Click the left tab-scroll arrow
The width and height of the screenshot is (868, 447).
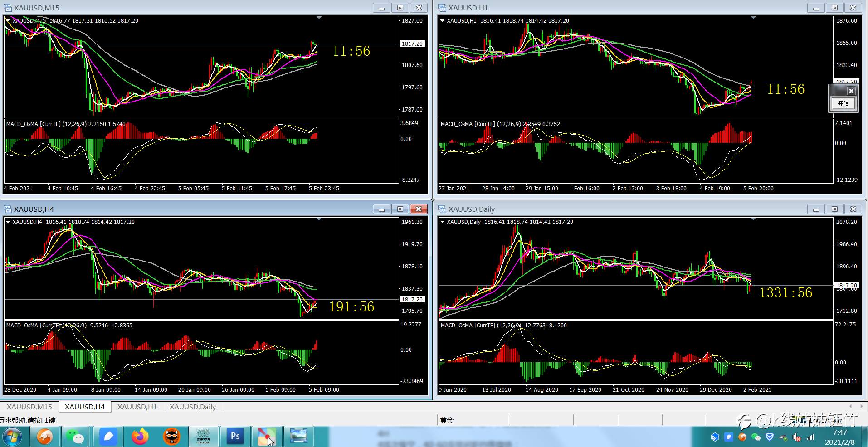pyautogui.click(x=850, y=406)
